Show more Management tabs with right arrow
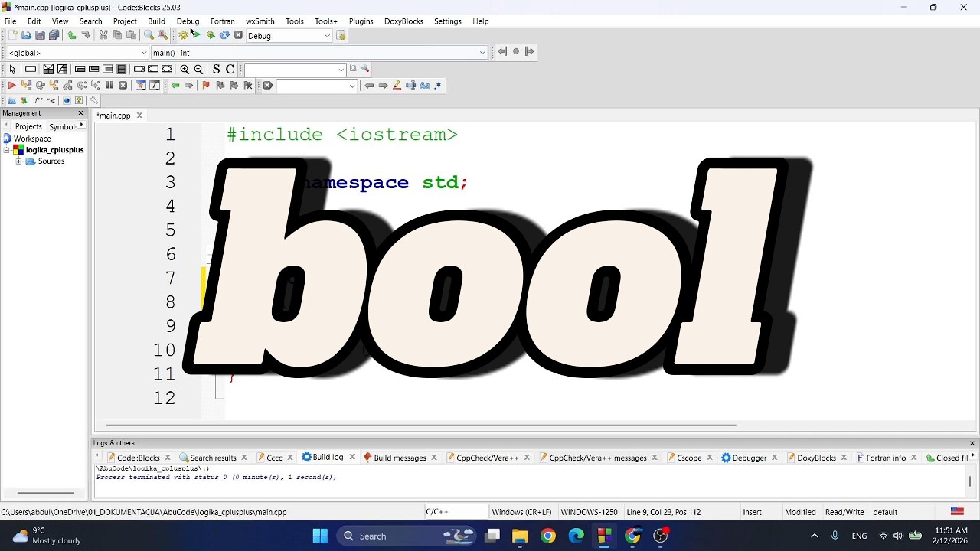 81,126
